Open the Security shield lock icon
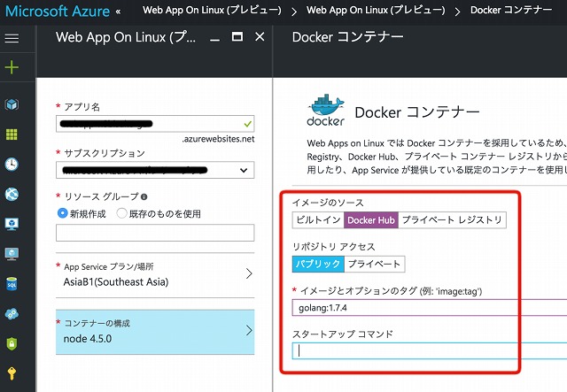The height and width of the screenshot is (392, 567). tap(12, 343)
